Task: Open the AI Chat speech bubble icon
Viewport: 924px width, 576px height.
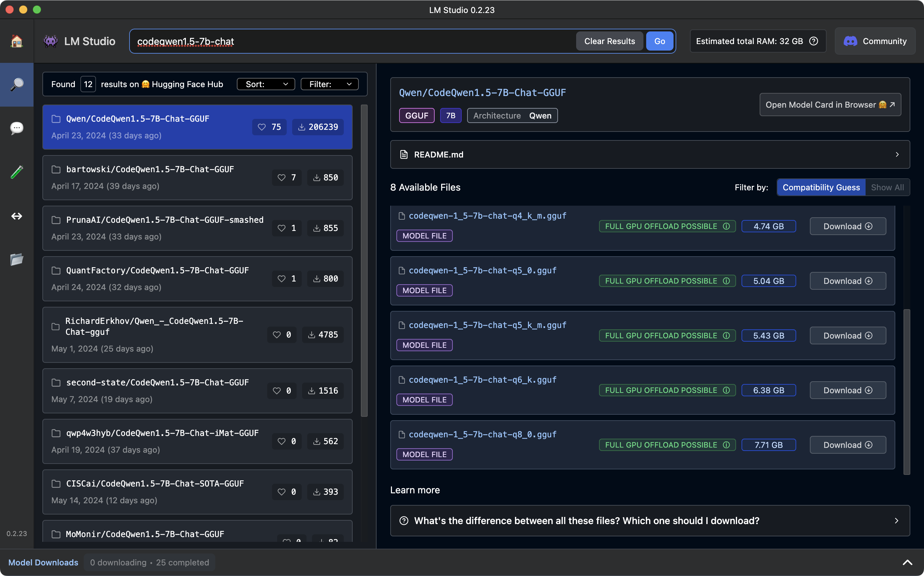Action: pos(16,128)
